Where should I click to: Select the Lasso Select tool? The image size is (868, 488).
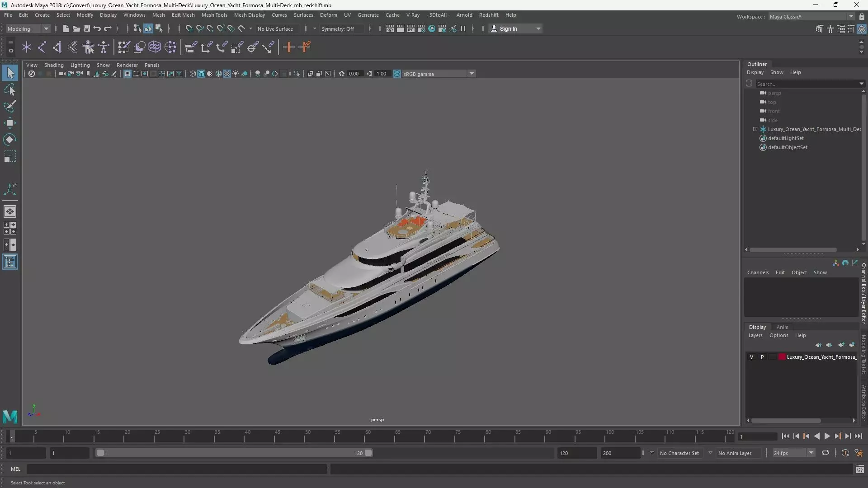pos(10,89)
